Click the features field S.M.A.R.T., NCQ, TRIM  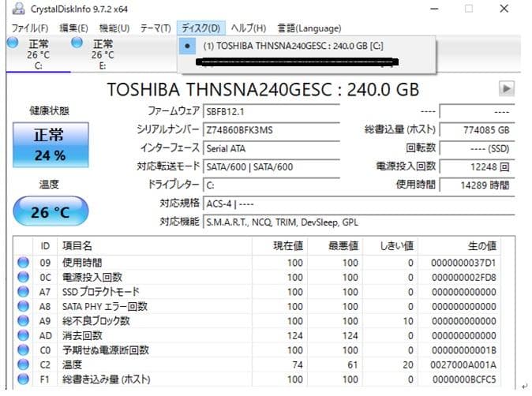(359, 222)
